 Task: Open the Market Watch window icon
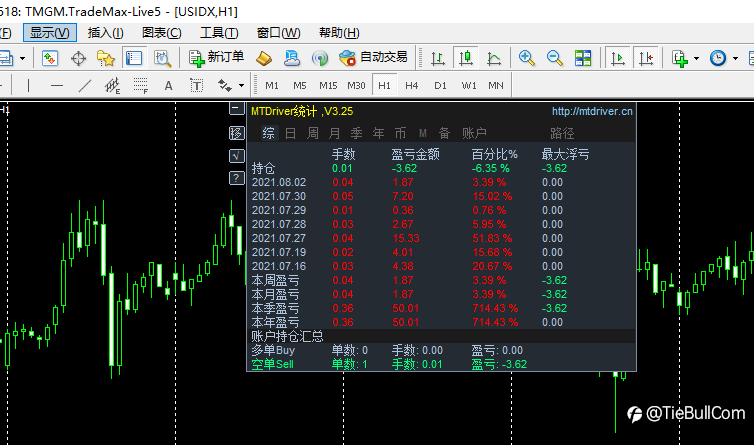click(x=50, y=58)
